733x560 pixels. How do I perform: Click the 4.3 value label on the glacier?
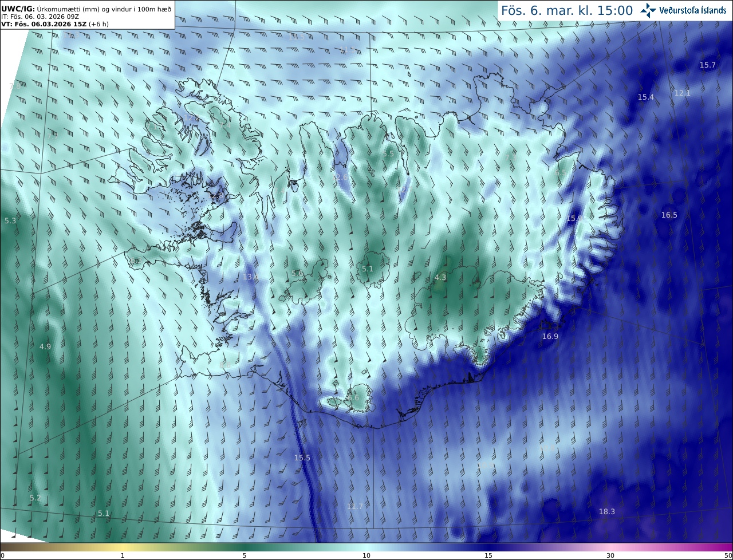440,278
